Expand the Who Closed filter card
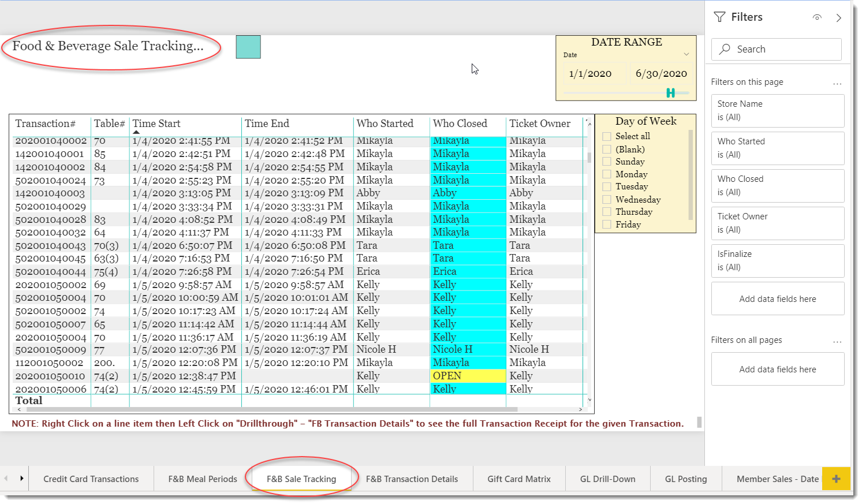The image size is (862, 504). click(778, 186)
